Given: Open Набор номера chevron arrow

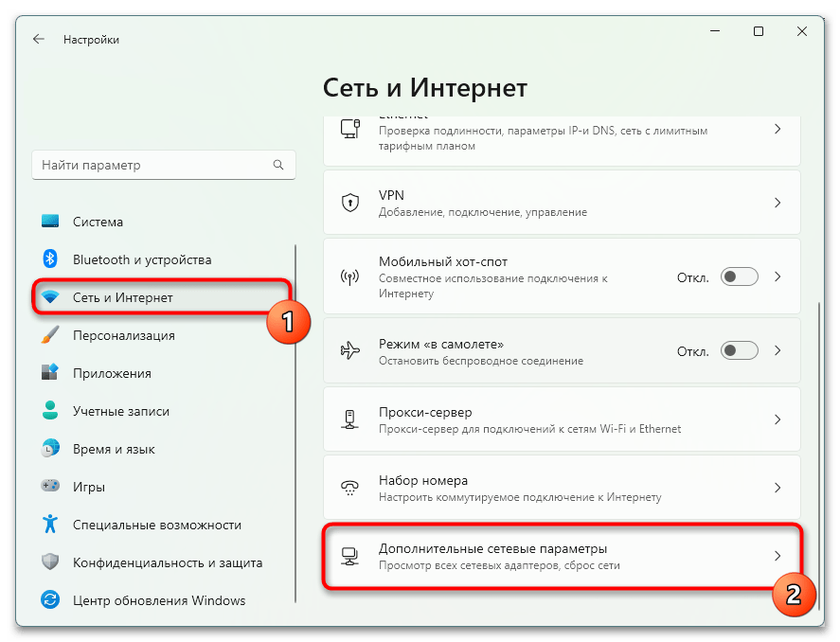Looking at the screenshot, I should (777, 488).
